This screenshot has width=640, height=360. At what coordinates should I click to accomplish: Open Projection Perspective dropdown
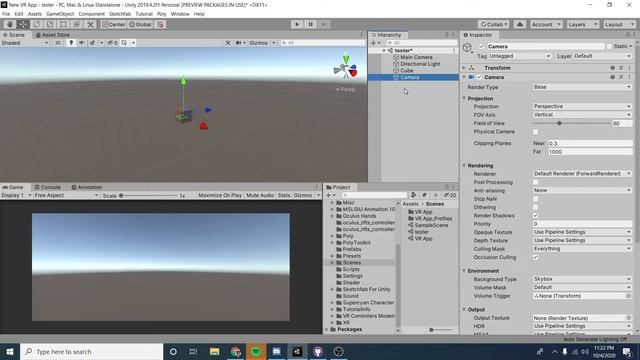click(x=582, y=107)
